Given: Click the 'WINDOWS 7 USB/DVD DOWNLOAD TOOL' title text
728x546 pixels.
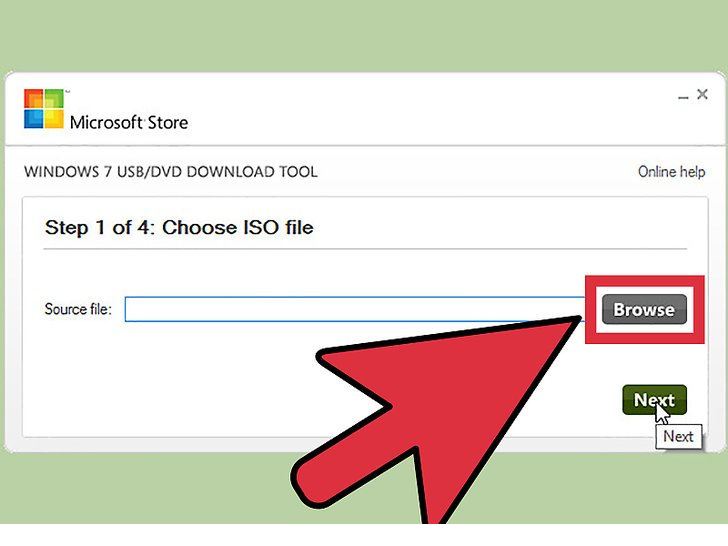Looking at the screenshot, I should [x=171, y=172].
